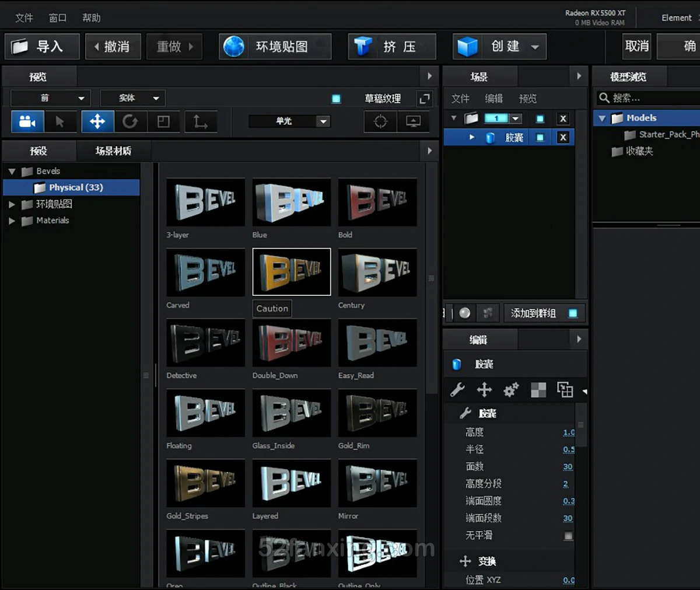Screen dimensions: 700x590
Task: Click the crosshair center-view icon
Action: 380,121
